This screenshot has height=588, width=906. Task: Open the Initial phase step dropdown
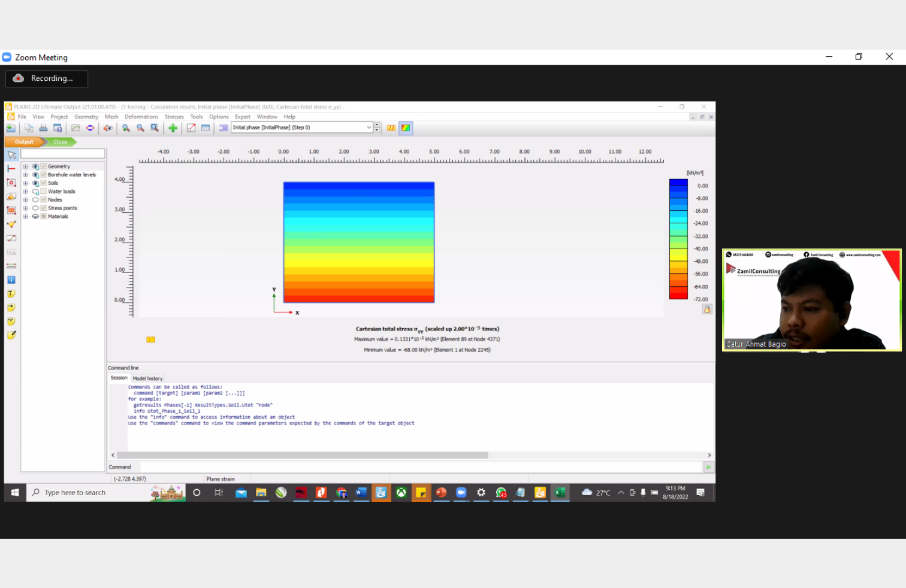[x=369, y=128]
